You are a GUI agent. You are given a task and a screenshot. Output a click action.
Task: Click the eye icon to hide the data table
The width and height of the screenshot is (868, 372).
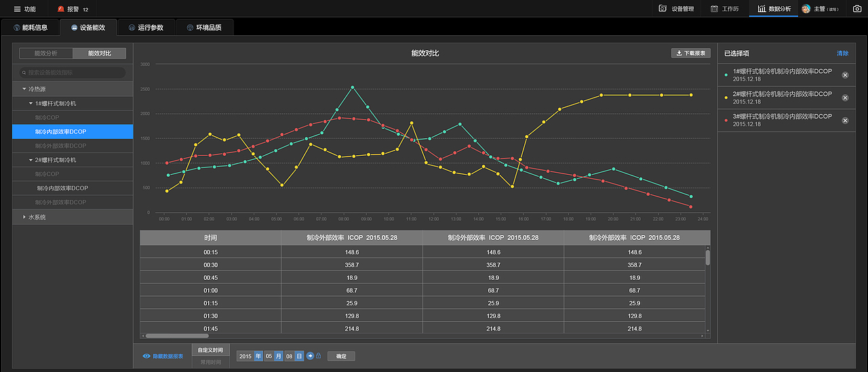(x=146, y=356)
